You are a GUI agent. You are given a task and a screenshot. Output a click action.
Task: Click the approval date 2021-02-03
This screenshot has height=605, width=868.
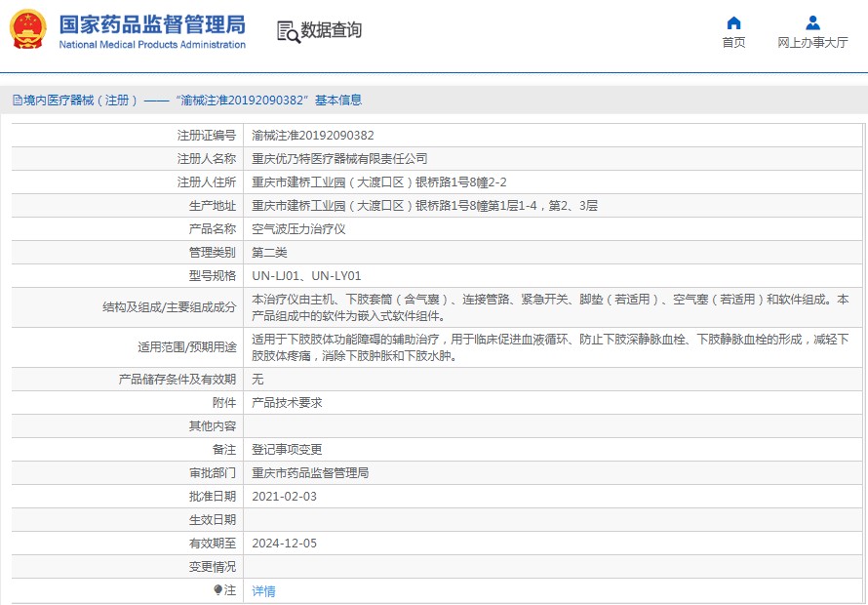[x=284, y=496]
